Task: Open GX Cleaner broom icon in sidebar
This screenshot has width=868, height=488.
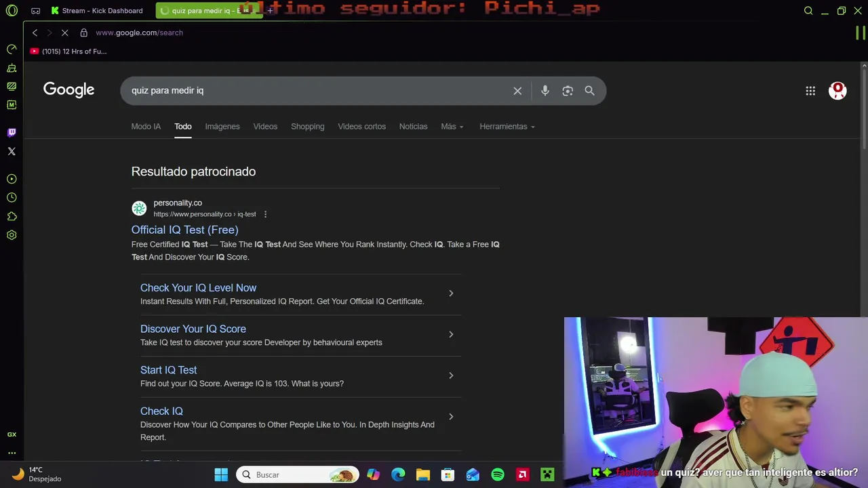Action: pos(12,68)
